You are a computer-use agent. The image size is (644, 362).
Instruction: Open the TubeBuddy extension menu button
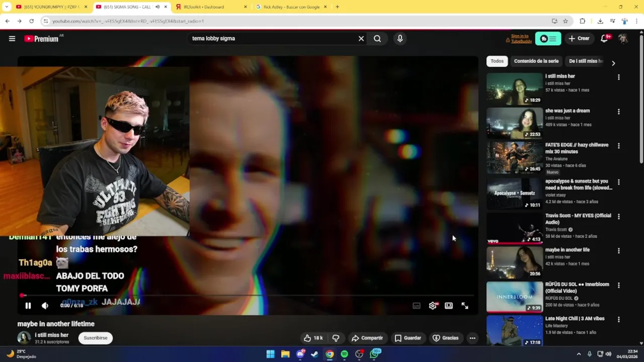point(548,39)
